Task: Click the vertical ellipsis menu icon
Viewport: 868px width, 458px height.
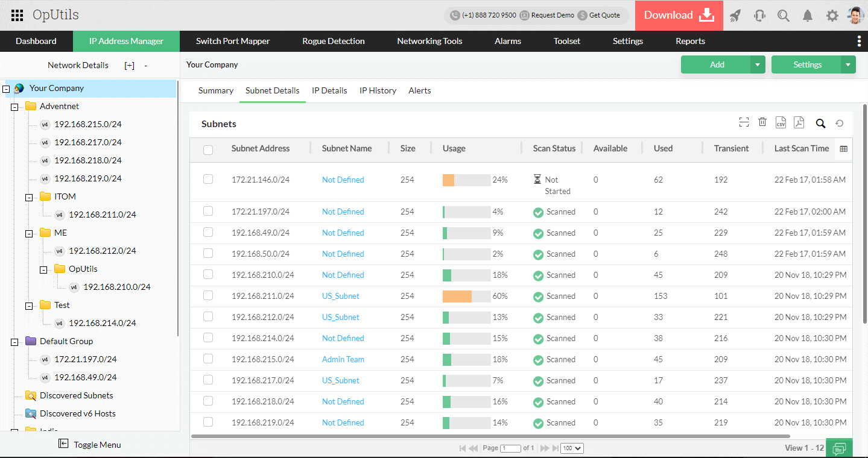Action: point(859,41)
